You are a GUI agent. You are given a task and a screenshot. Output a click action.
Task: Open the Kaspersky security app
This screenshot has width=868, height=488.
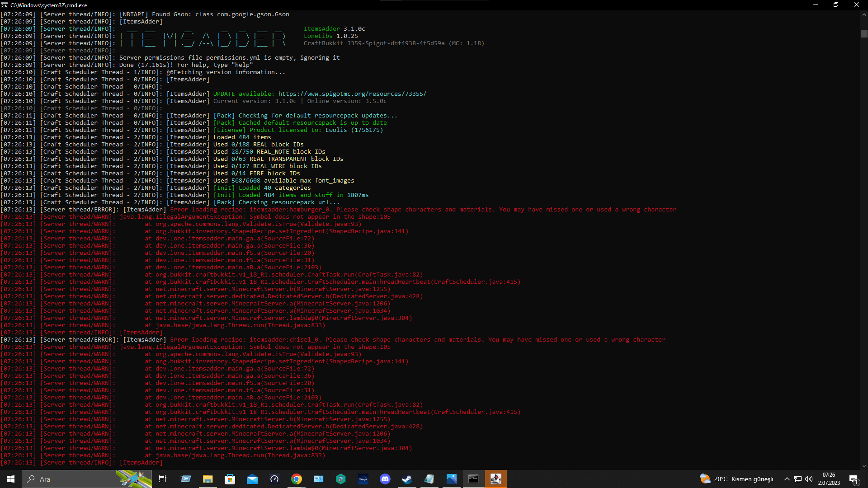tap(340, 479)
